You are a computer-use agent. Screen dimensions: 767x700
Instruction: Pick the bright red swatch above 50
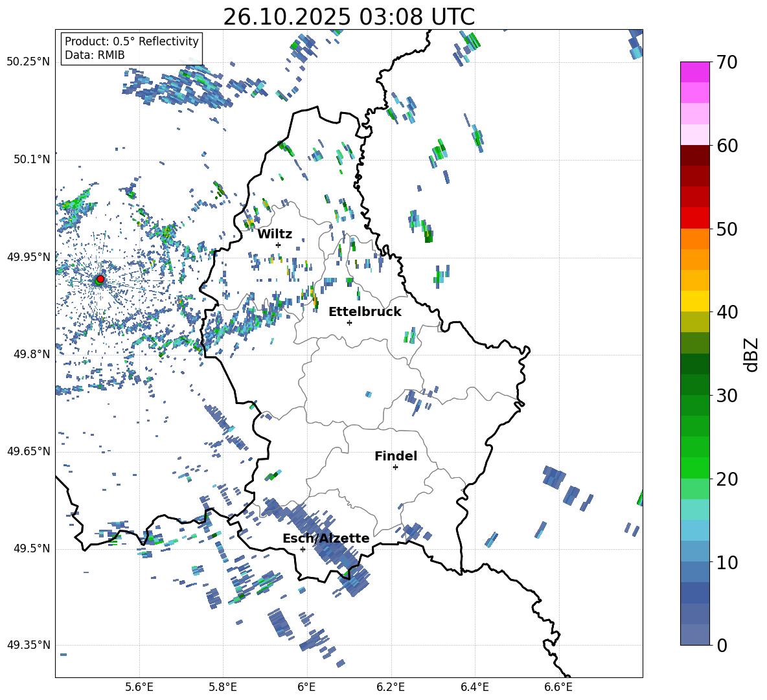tap(694, 218)
